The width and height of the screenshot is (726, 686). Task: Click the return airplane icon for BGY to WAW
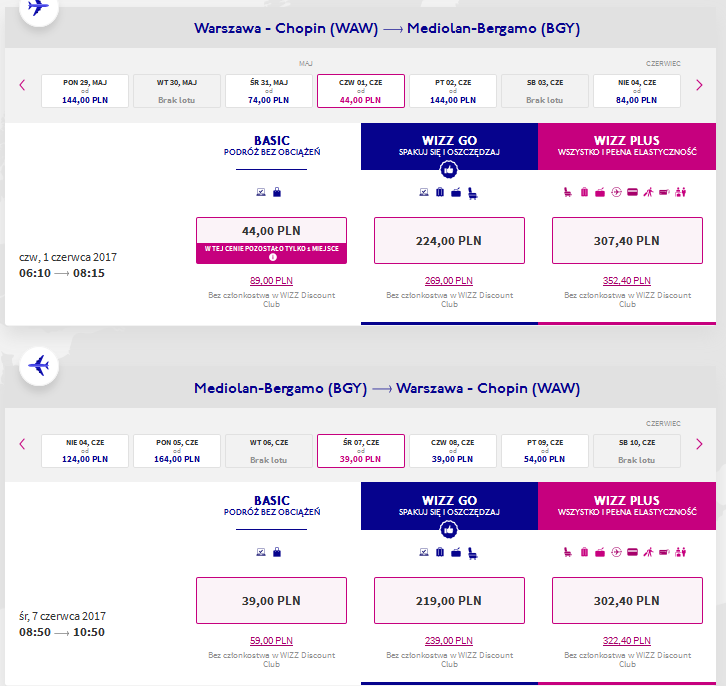(x=39, y=366)
